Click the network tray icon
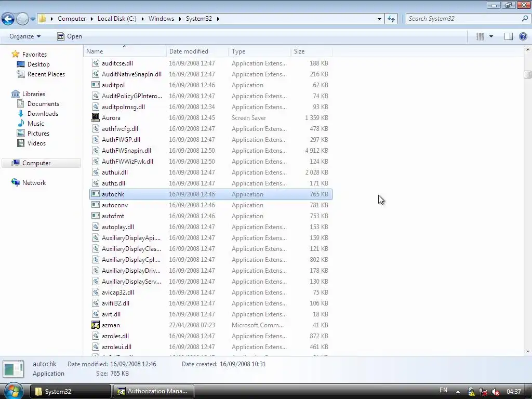This screenshot has height=399, width=532. click(483, 392)
